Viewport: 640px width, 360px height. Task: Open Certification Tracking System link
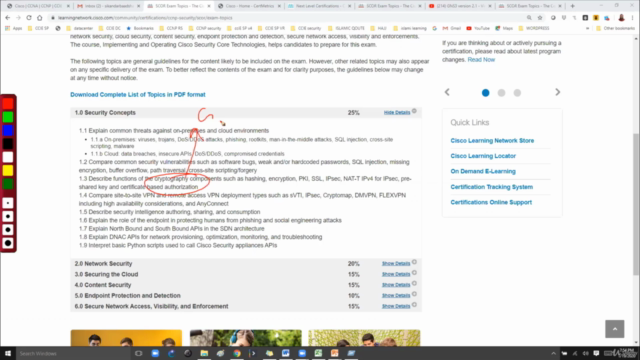(x=491, y=187)
